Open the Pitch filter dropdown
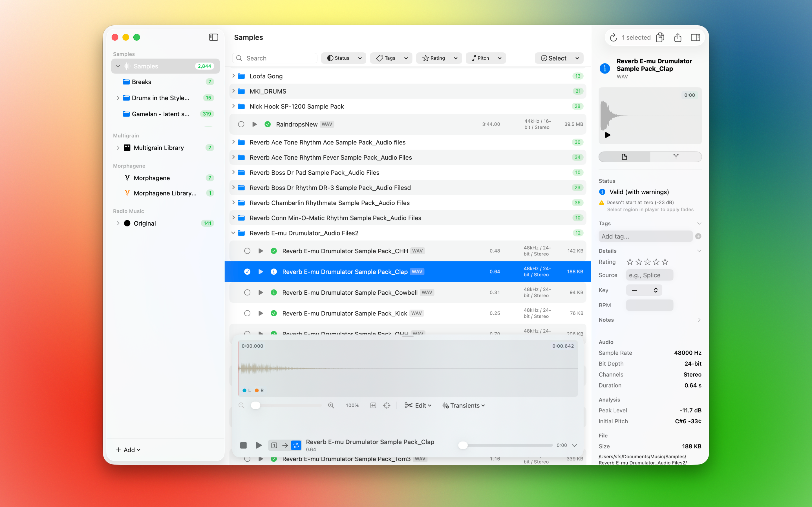 [486, 58]
